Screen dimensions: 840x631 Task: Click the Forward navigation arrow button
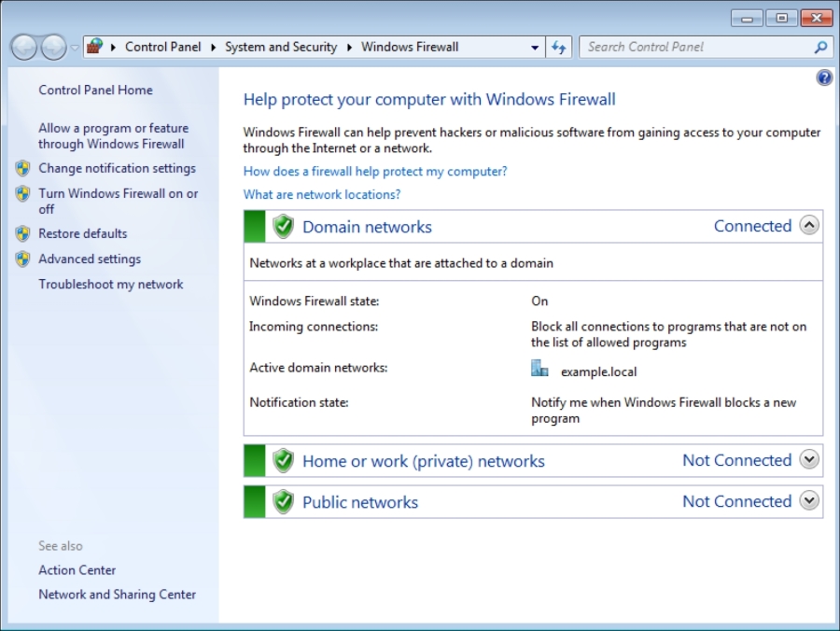click(x=53, y=47)
